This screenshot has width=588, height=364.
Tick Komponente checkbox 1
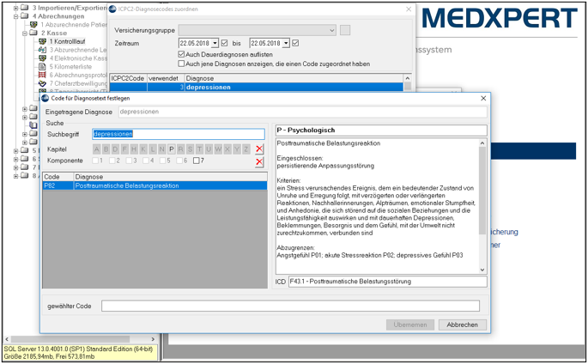coord(95,161)
